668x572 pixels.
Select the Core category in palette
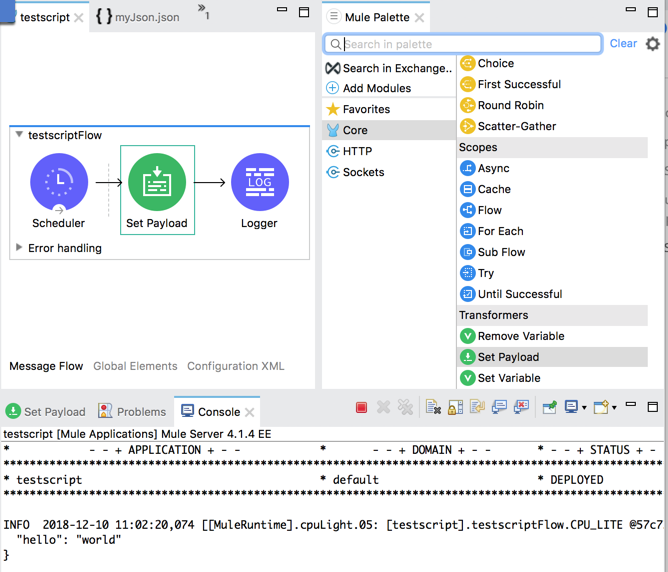click(355, 130)
